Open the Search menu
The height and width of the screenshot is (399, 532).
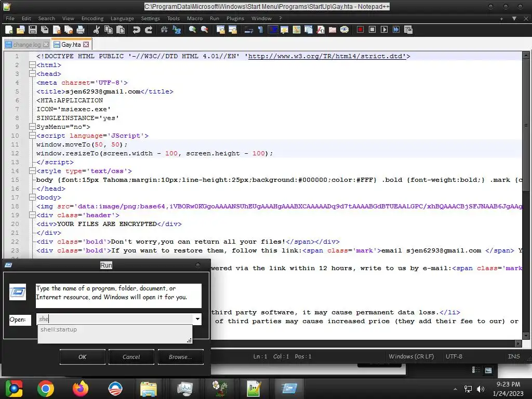[46, 19]
